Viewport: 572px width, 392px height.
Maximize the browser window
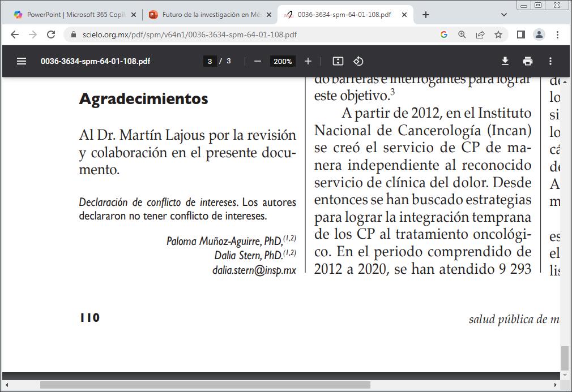coord(538,5)
